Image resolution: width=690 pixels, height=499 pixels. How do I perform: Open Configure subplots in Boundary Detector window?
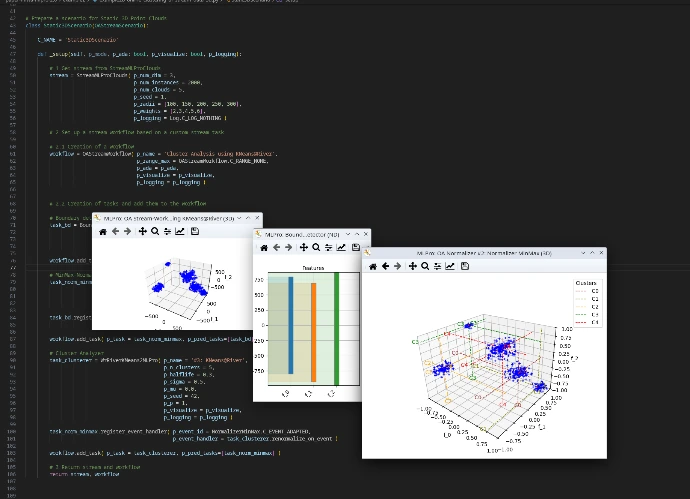coord(329,247)
